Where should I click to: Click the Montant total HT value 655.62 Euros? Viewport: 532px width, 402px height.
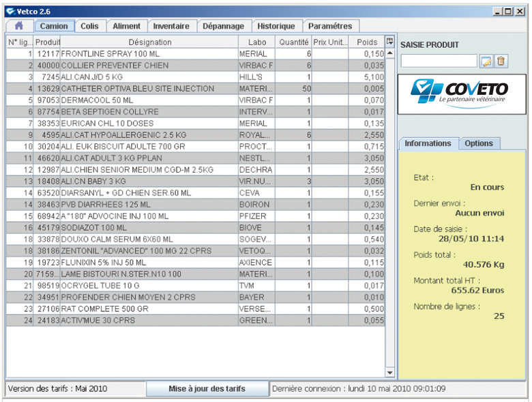[x=477, y=290]
